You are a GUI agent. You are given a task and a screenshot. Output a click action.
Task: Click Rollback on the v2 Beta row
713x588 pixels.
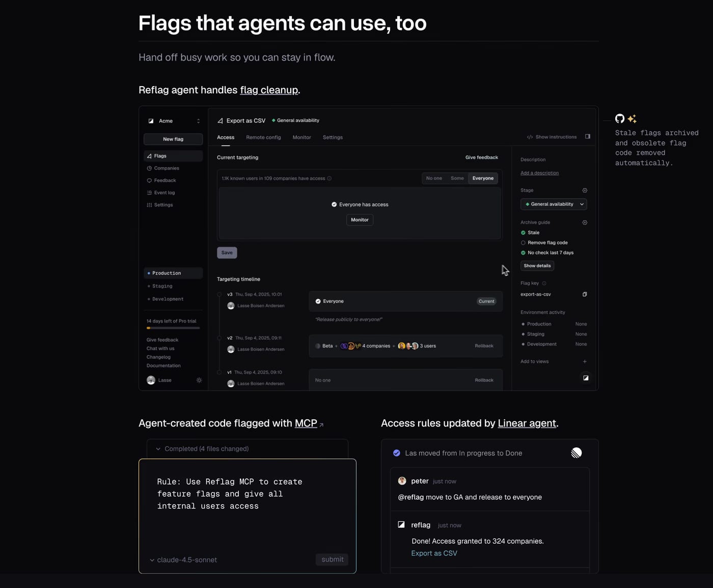pyautogui.click(x=484, y=346)
